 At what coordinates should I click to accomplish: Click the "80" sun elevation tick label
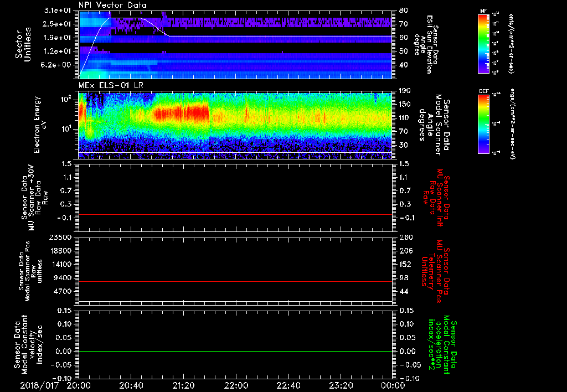click(x=403, y=11)
